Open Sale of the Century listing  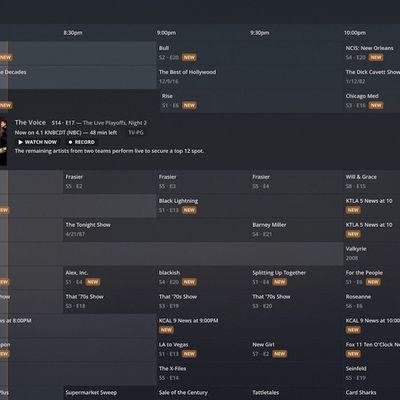[203, 393]
